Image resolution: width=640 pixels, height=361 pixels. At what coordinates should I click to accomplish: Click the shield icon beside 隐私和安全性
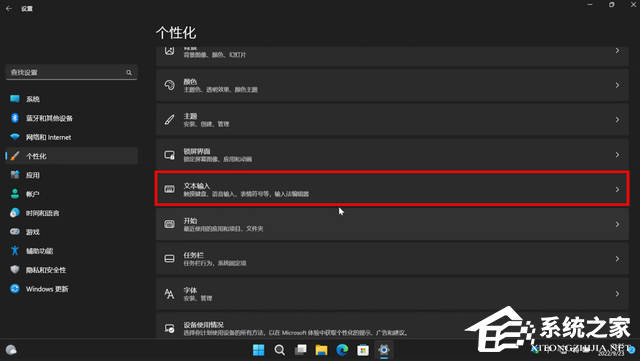15,270
